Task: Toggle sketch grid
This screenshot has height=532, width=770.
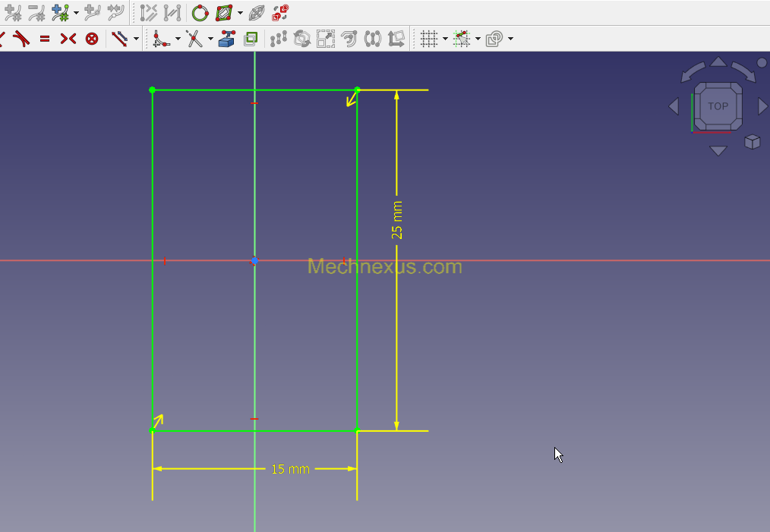Action: (x=429, y=38)
